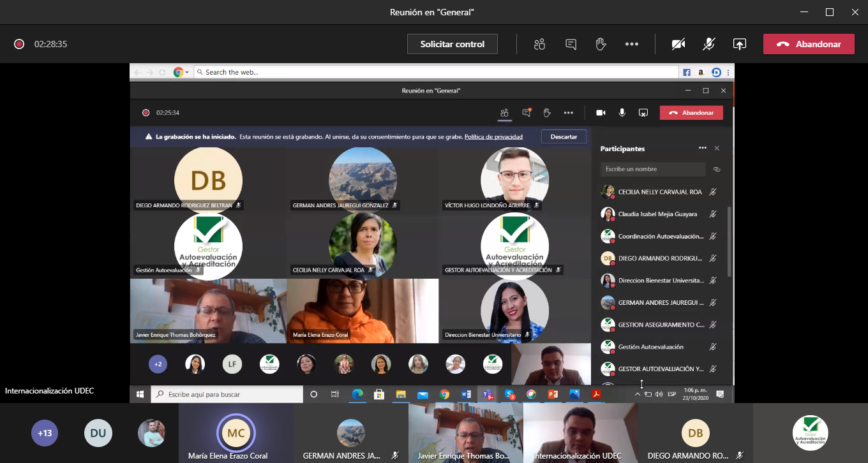Screen dimensions: 868x463
Task: Open chat icon in shared Teams window
Action: [527, 113]
